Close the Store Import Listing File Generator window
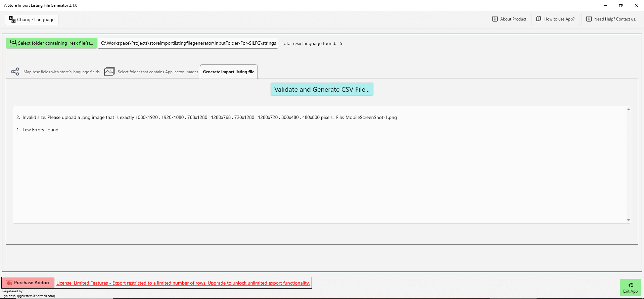 (x=636, y=5)
